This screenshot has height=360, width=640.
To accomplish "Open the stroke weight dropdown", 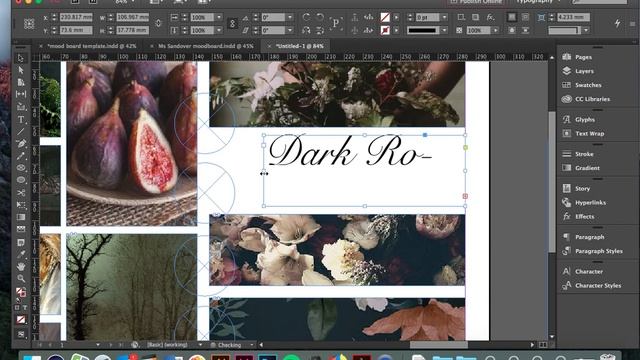I will (x=444, y=17).
